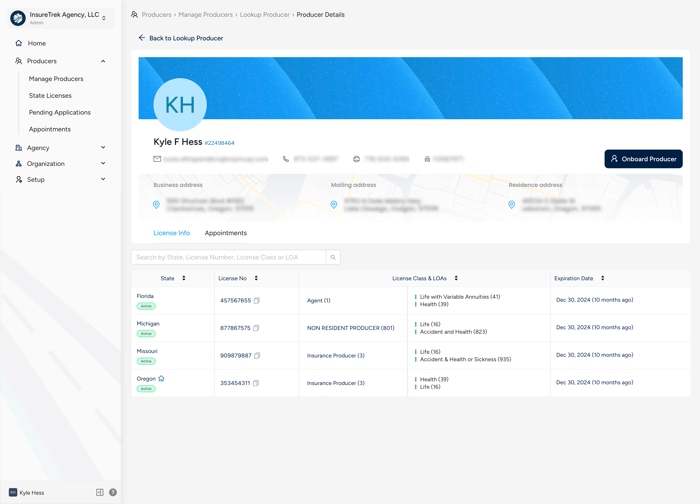The image size is (700, 504).
Task: Click Missouri state cell
Action: click(173, 356)
